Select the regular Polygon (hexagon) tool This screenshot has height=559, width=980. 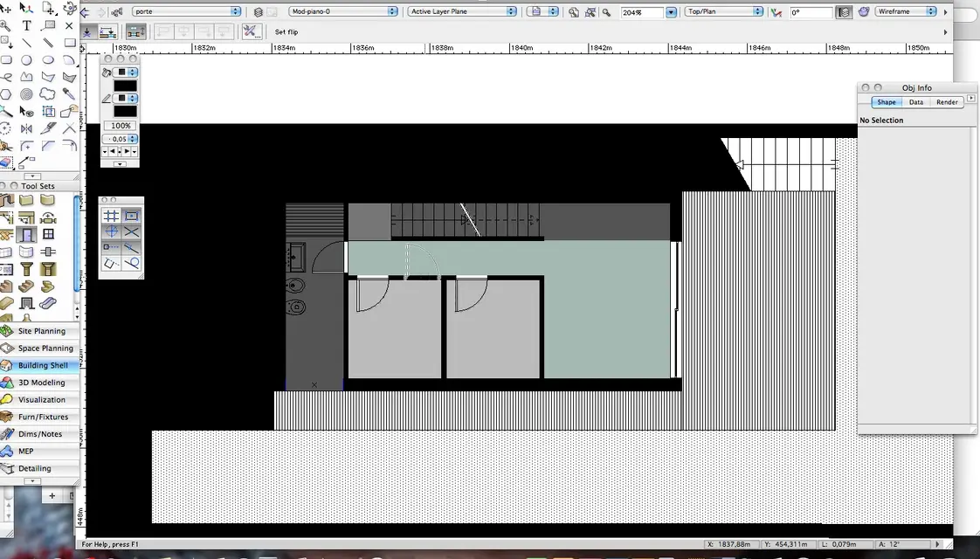pyautogui.click(x=6, y=94)
